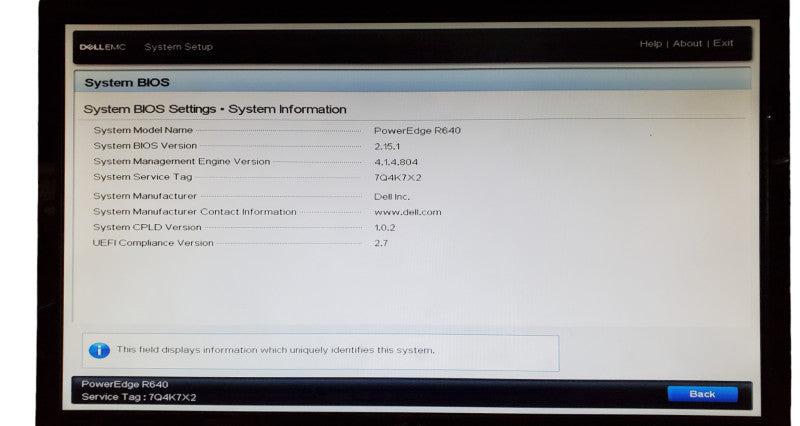Screen dimensions: 800x426
Task: Click the Back button
Action: pyautogui.click(x=702, y=394)
